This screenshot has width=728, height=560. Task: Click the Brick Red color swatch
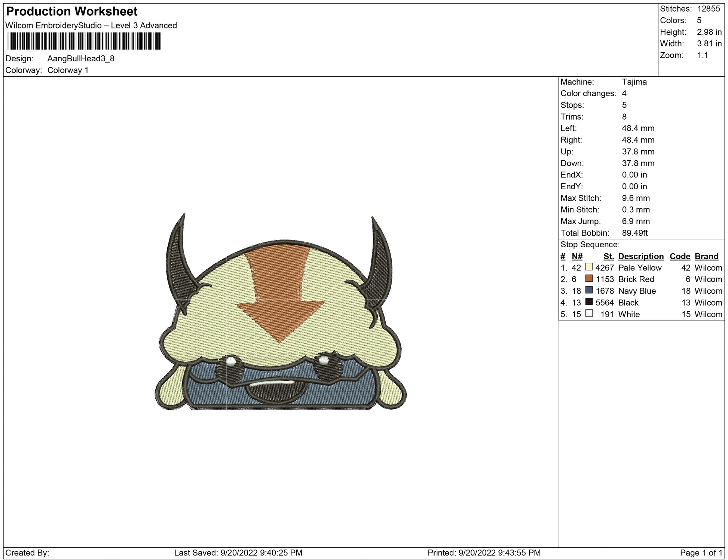click(589, 279)
